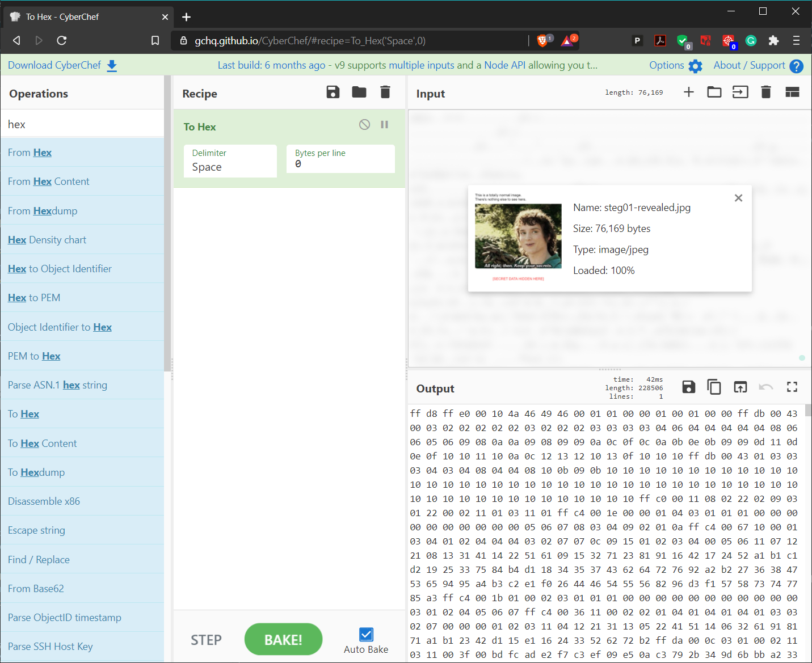812x663 pixels.
Task: Save output to file
Action: (689, 387)
